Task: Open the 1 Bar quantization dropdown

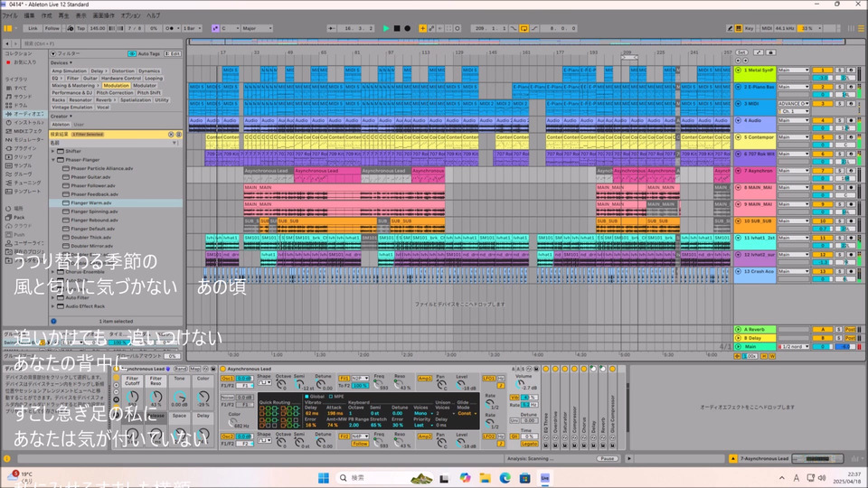Action: point(192,28)
